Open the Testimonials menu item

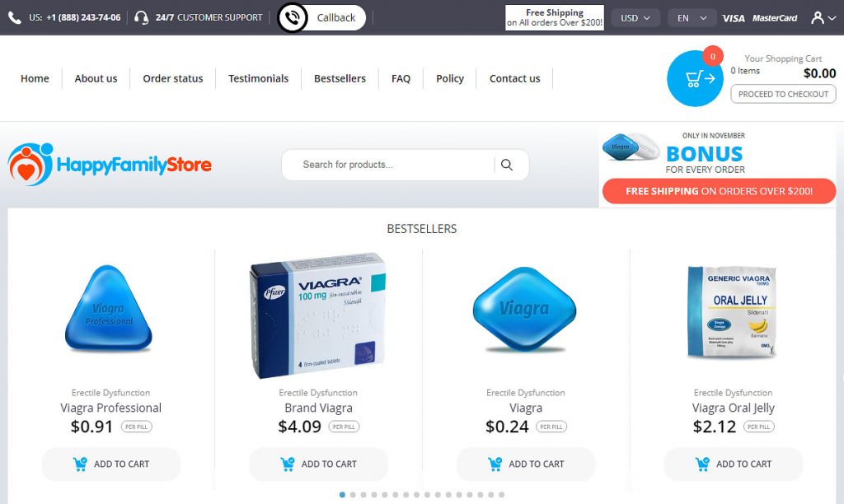point(258,78)
